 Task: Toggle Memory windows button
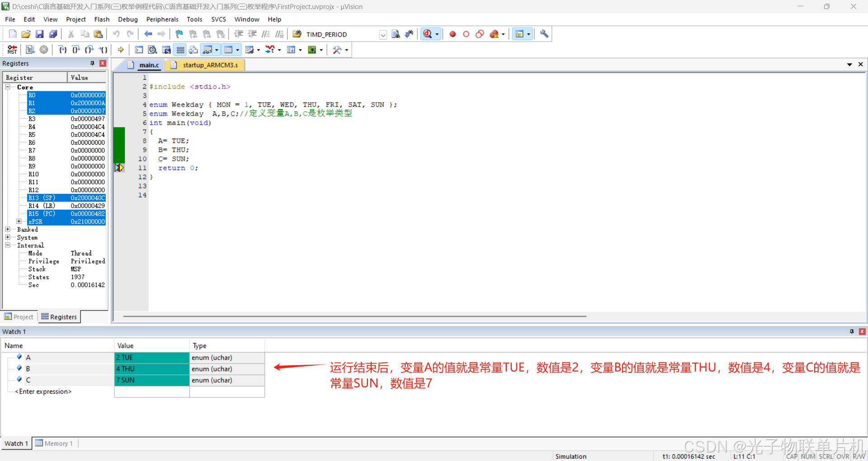coord(228,50)
